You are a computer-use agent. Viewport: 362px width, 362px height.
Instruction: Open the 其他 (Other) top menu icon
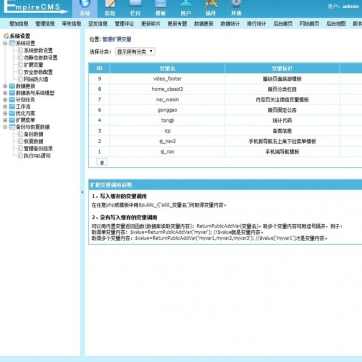tap(236, 8)
